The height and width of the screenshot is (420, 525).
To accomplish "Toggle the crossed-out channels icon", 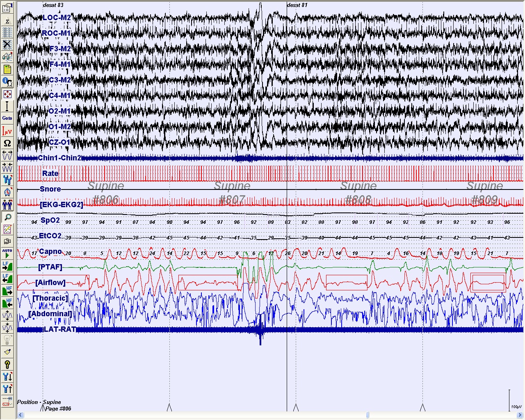I will (x=7, y=44).
